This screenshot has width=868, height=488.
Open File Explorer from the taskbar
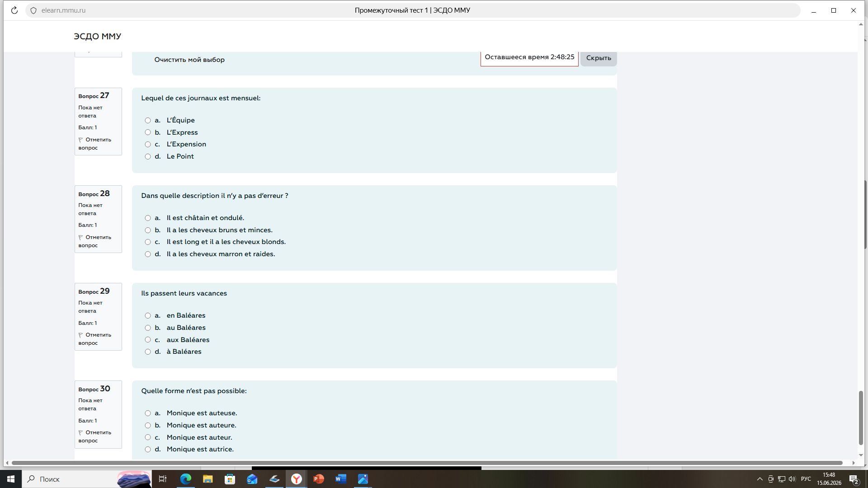coord(208,479)
